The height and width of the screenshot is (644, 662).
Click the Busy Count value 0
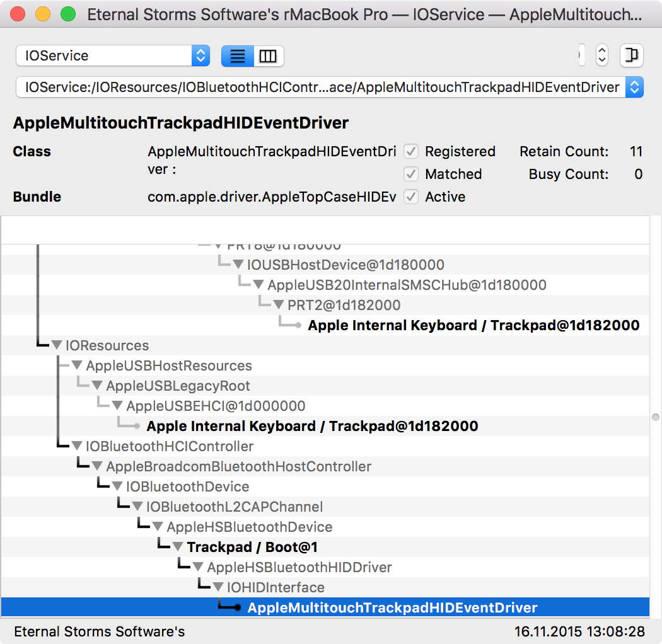coord(638,174)
